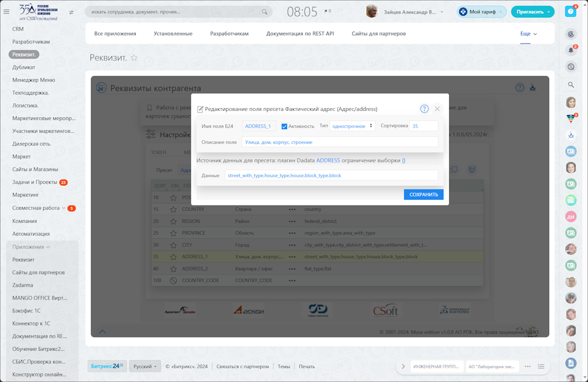
Task: Open Задачи и Проекты in left menu
Action: click(x=34, y=182)
